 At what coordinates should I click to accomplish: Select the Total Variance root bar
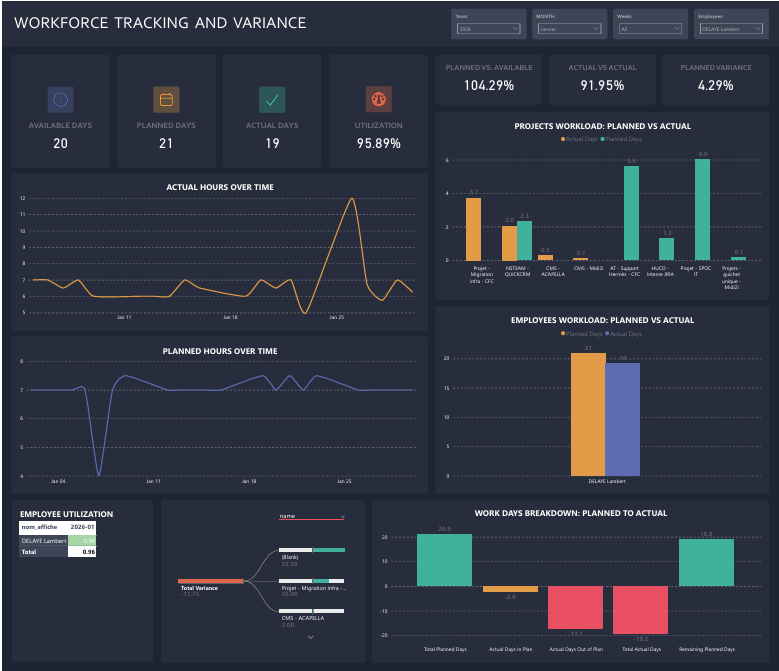coord(211,581)
